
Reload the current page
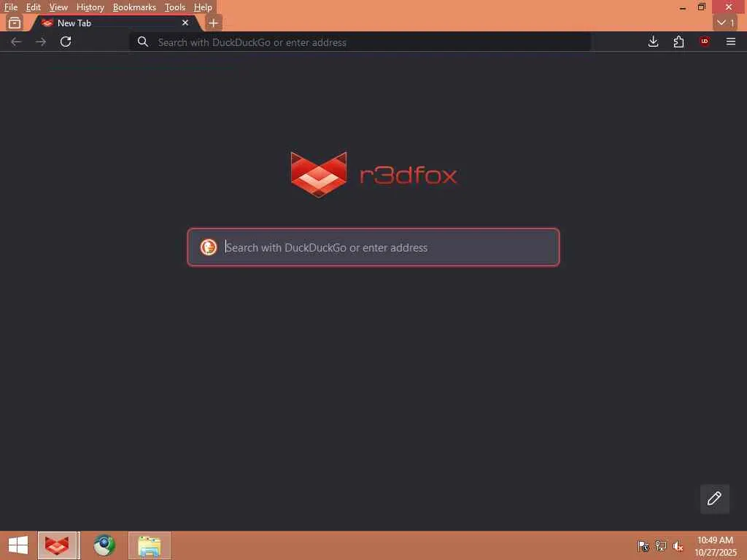click(x=66, y=42)
